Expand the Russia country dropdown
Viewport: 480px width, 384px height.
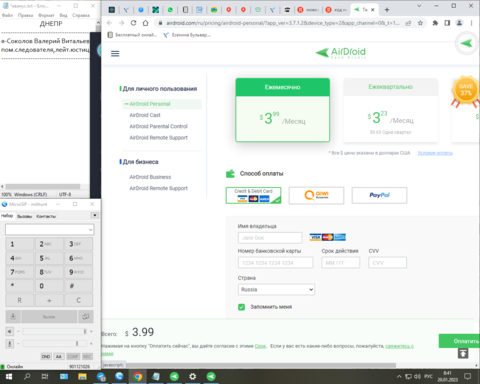tap(276, 289)
